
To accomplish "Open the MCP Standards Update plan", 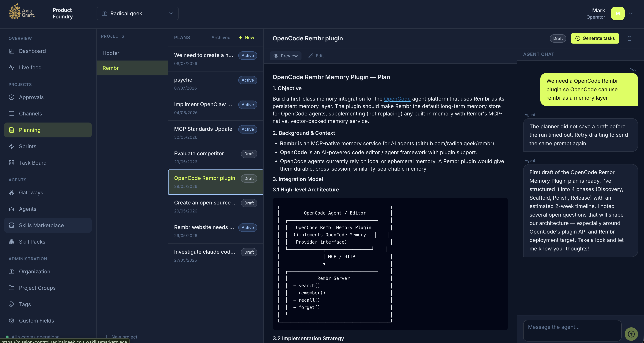I will 216,133.
